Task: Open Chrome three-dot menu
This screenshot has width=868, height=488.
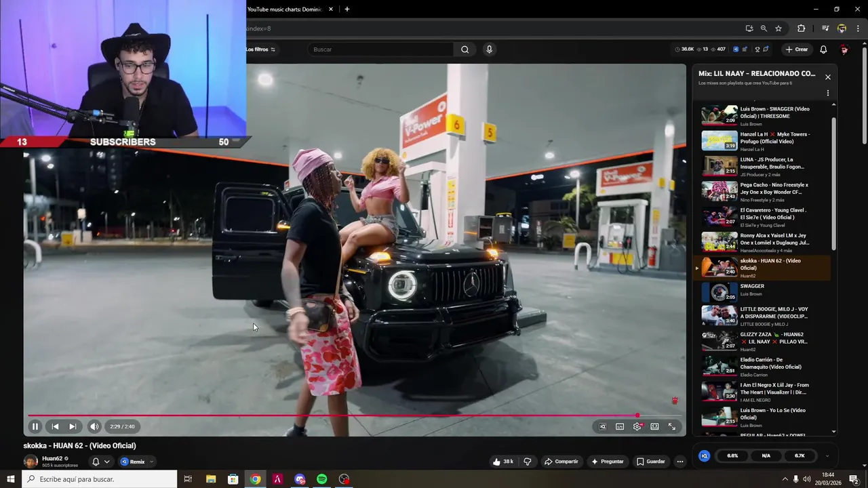Action: [857, 28]
